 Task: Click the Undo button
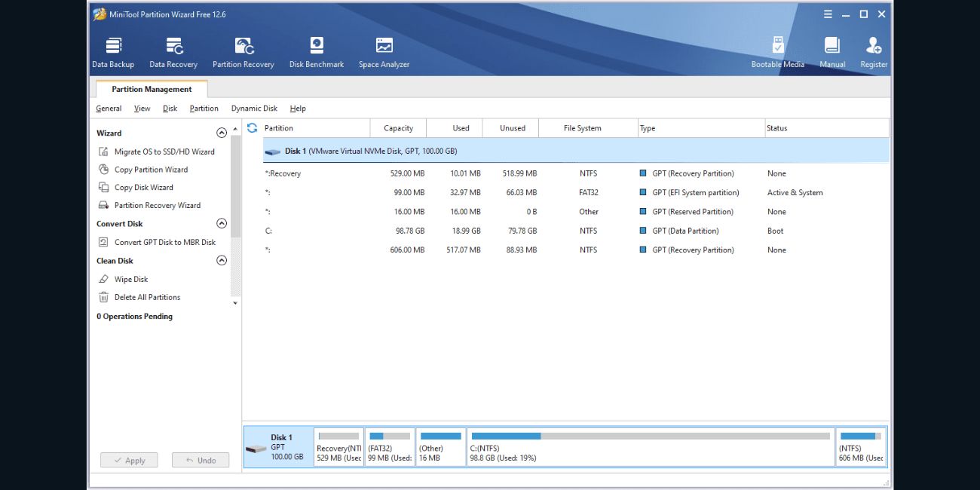200,460
